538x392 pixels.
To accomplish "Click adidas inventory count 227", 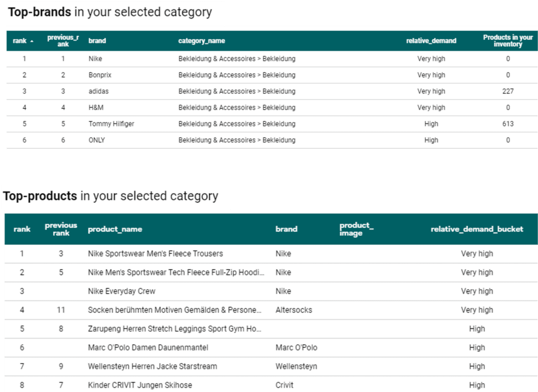I will [508, 91].
